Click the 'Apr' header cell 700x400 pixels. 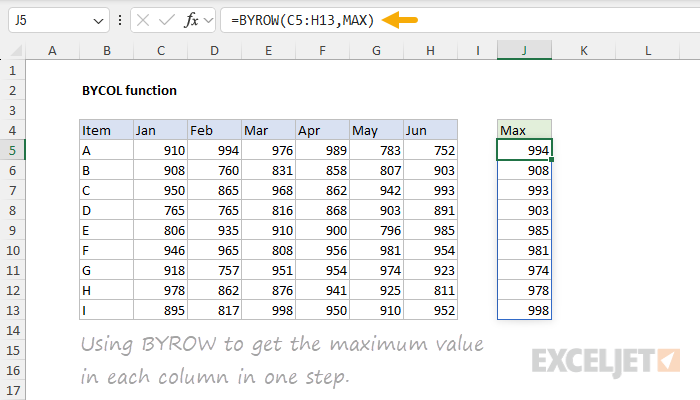322,130
